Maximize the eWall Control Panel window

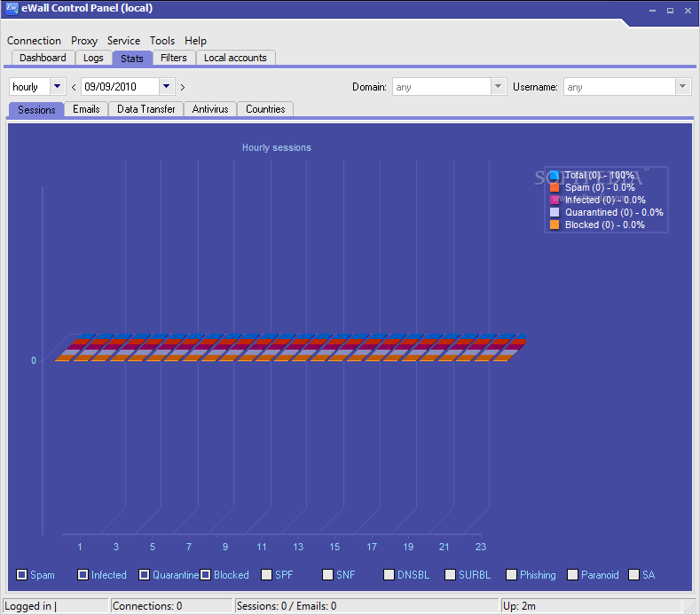(x=670, y=11)
